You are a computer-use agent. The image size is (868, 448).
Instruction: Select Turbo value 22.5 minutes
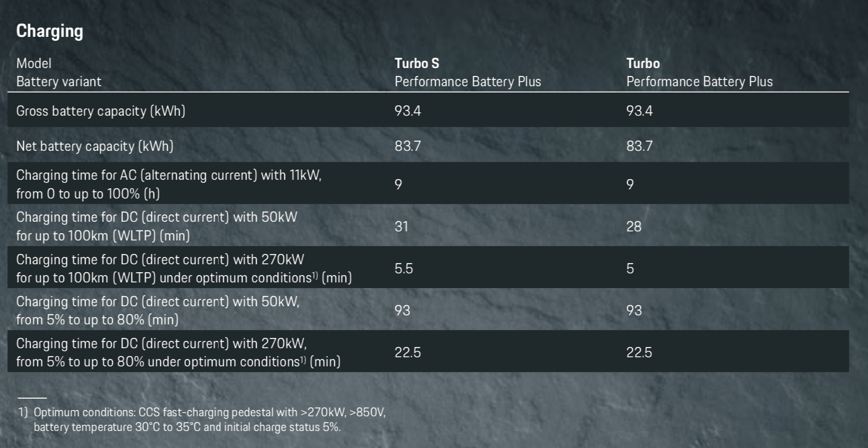(639, 352)
